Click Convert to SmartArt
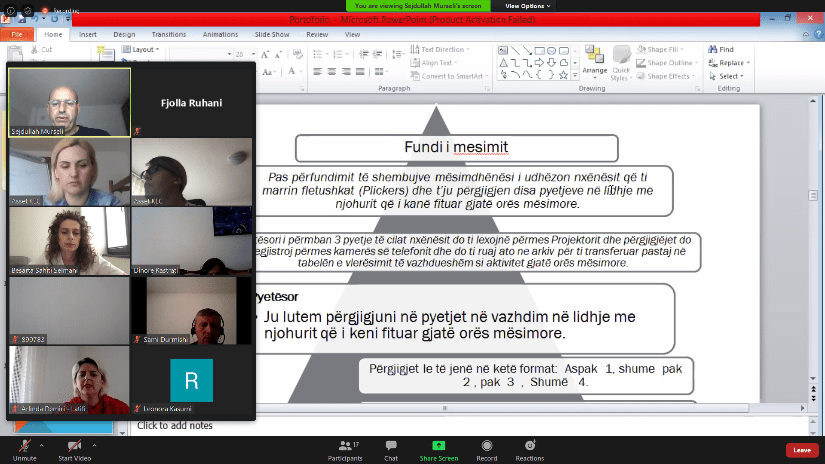Image resolution: width=825 pixels, height=464 pixels. (x=452, y=76)
